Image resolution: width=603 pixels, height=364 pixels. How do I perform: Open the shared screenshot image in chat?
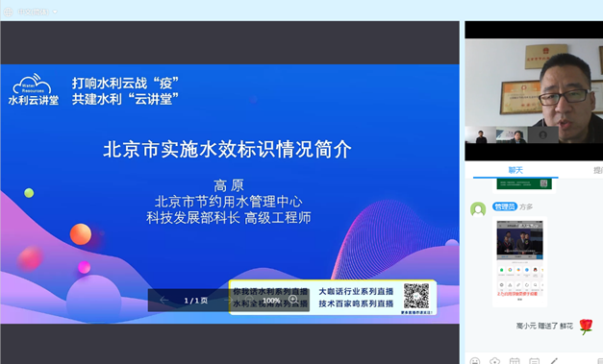(519, 261)
